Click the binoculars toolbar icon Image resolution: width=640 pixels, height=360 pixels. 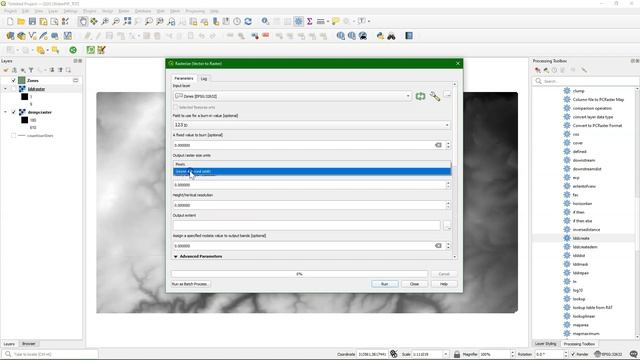coord(391,36)
